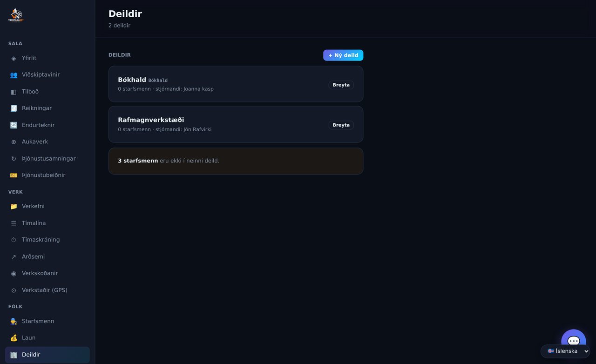This screenshot has height=364, width=596.
Task: Open the Yfirlit diamond icon
Action: coord(14,58)
